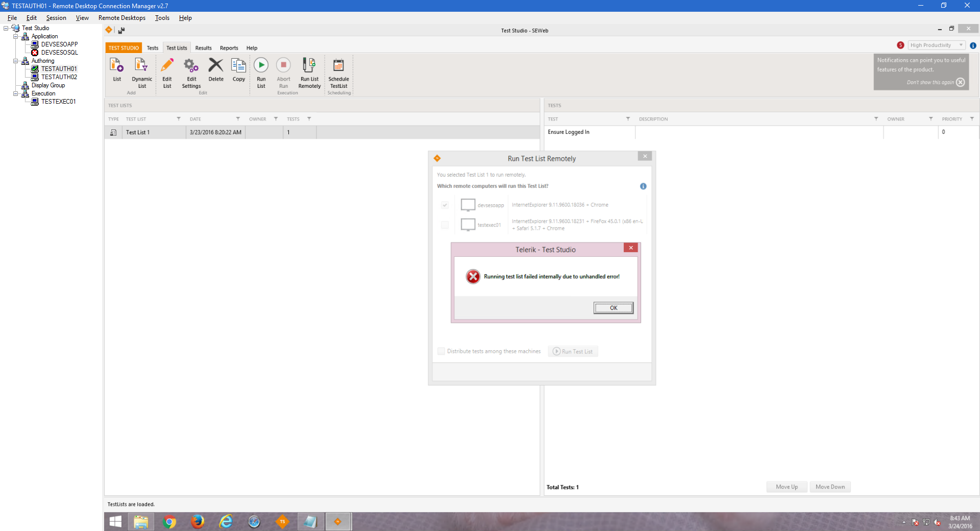Enable Distribute tests among these machines

tap(442, 351)
